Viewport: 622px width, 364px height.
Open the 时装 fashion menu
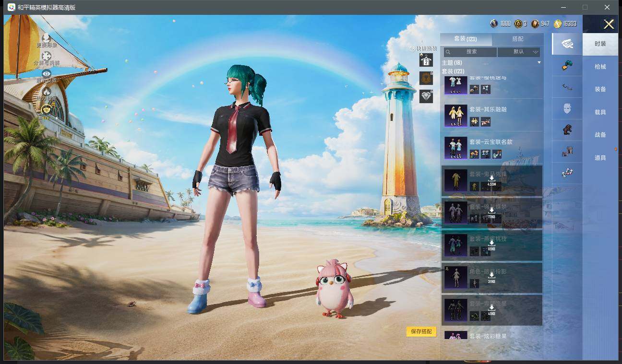click(600, 44)
